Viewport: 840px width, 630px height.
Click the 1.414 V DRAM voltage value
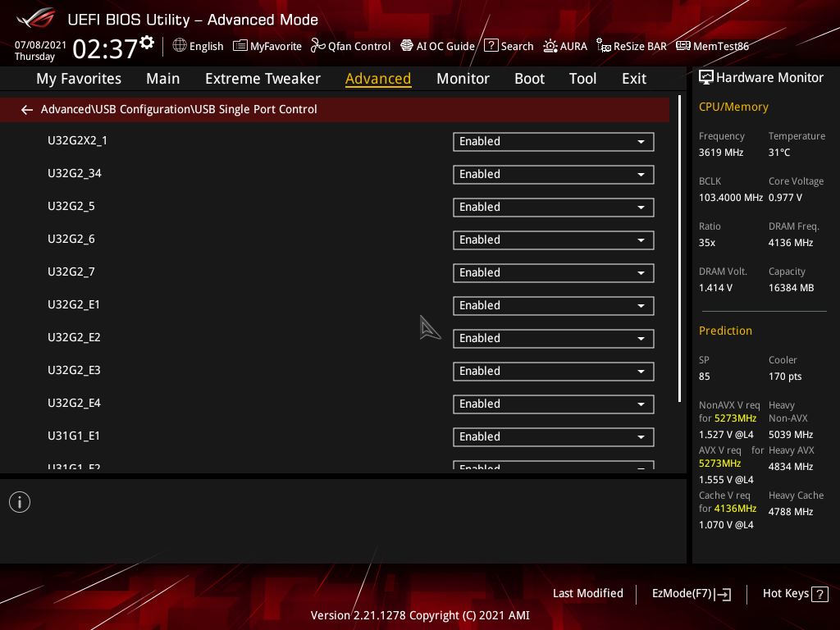point(715,288)
